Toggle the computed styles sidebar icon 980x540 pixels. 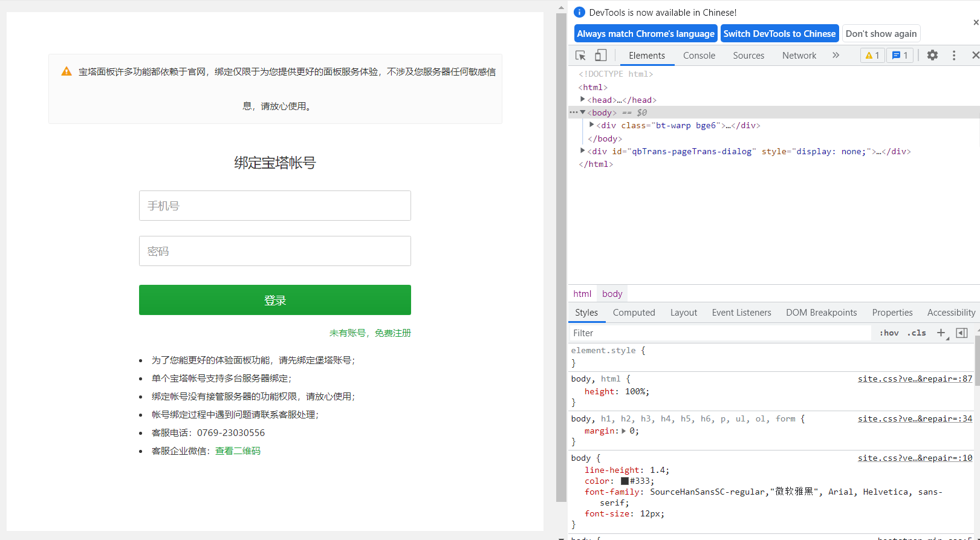962,333
